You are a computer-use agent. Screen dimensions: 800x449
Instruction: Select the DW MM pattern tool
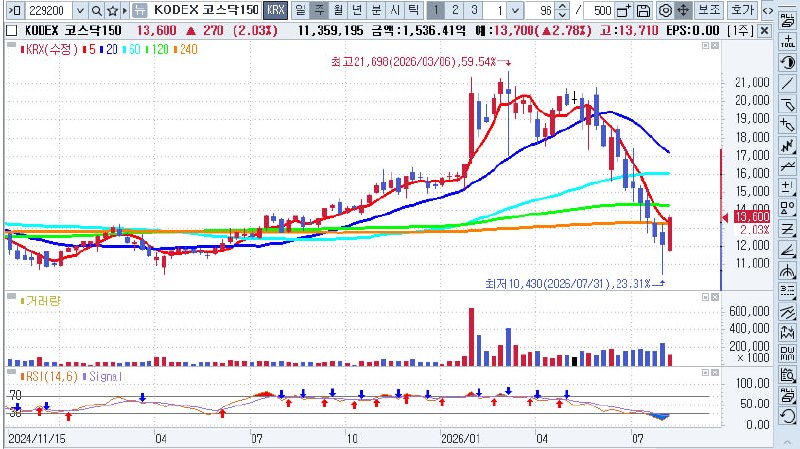tap(787, 353)
